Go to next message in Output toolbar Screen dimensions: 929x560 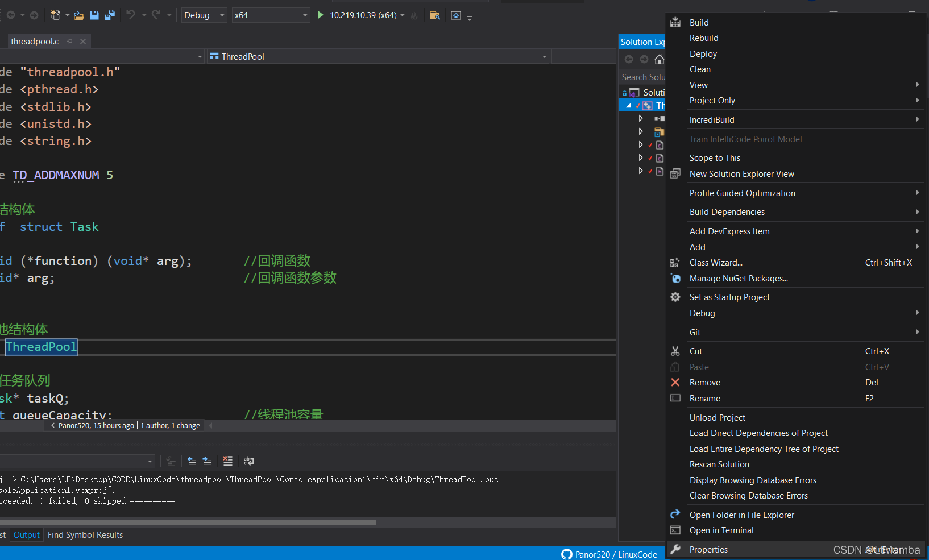pos(207,461)
